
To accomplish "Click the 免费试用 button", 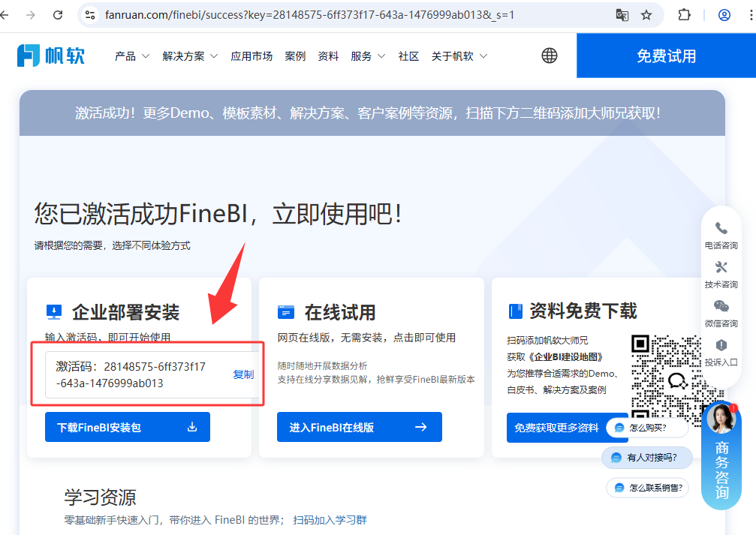I will pos(667,56).
